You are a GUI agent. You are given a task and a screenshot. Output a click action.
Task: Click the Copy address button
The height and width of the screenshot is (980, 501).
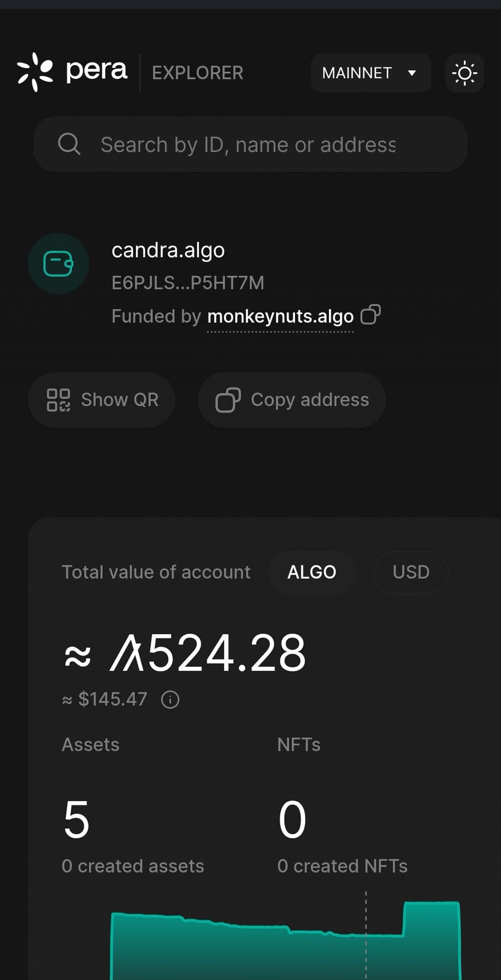click(x=292, y=400)
